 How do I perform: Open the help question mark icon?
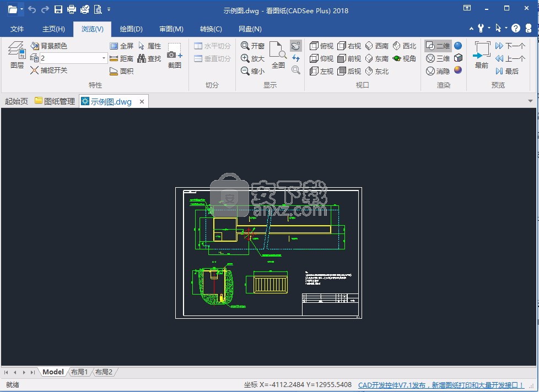coord(515,28)
